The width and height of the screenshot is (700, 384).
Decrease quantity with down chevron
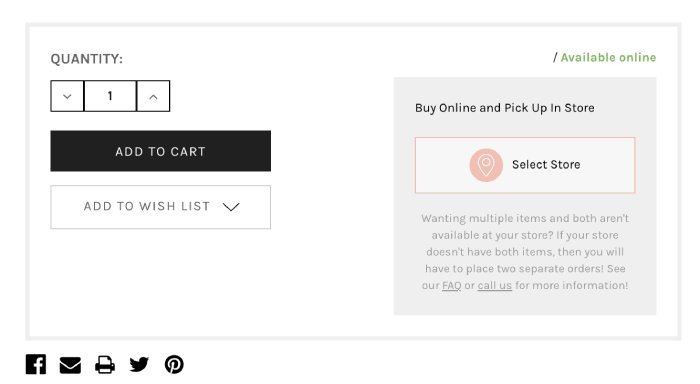[67, 96]
